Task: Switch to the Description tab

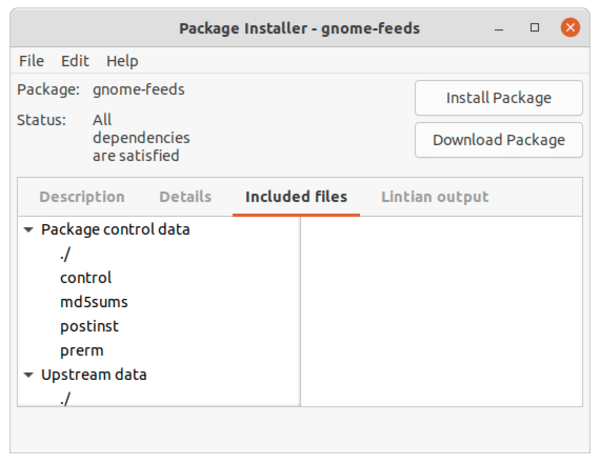Action: point(82,197)
